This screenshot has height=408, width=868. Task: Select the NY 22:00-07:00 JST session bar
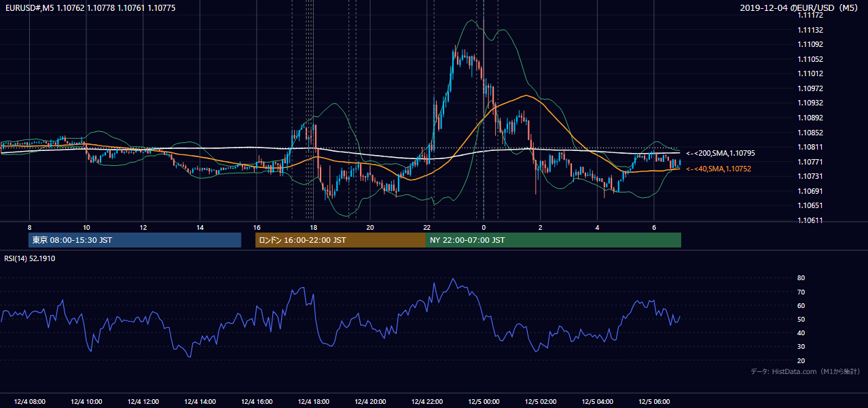click(x=554, y=240)
